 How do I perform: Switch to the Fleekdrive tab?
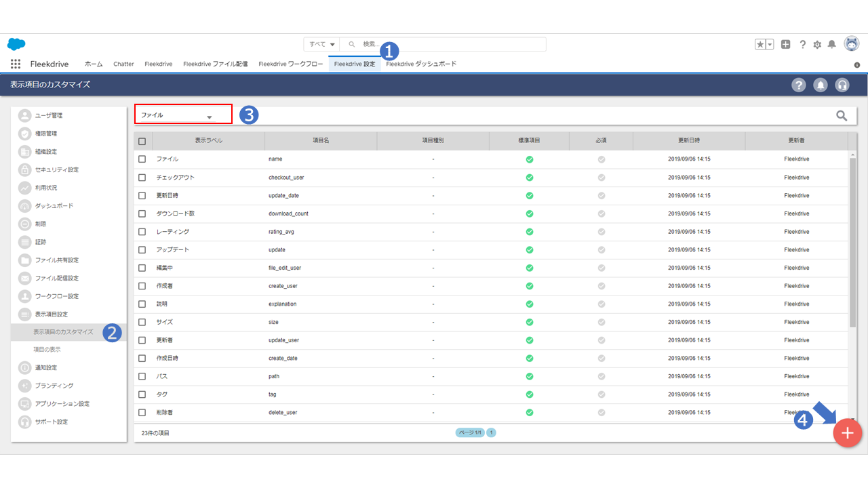tap(158, 64)
